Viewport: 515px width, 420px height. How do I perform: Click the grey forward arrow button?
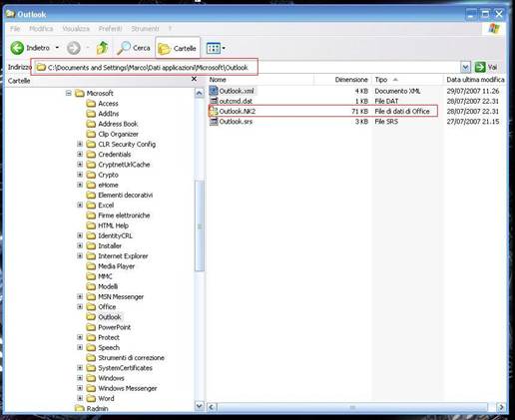[73, 48]
